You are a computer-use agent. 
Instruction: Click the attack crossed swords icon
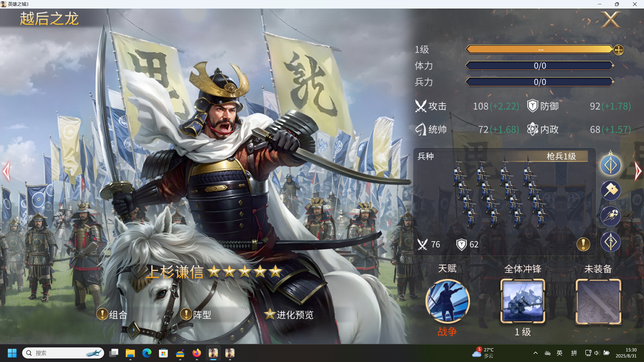[x=421, y=106]
